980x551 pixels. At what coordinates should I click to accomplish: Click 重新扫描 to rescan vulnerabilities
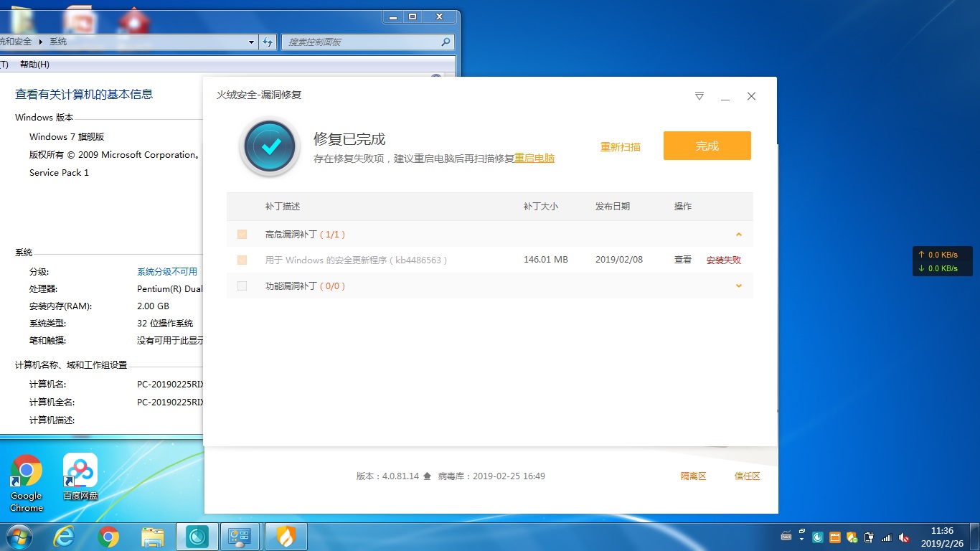click(621, 147)
